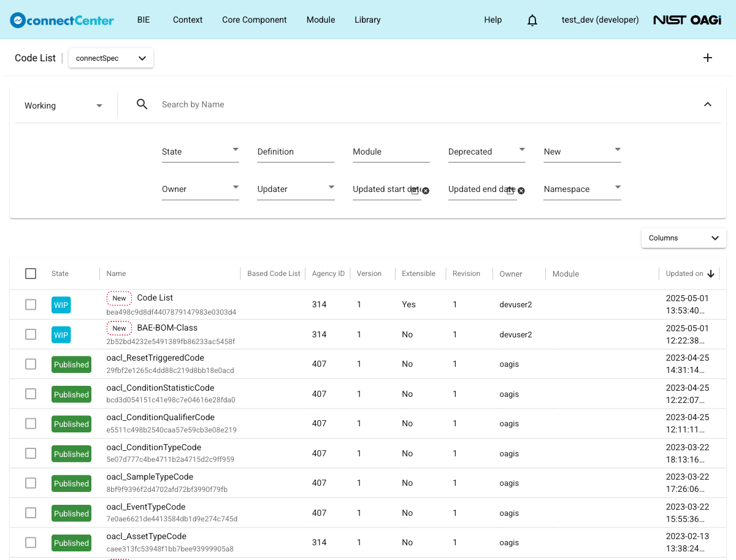736x560 pixels.
Task: Click the WIP badge on the BAE-BOM-Class row
Action: (x=61, y=335)
